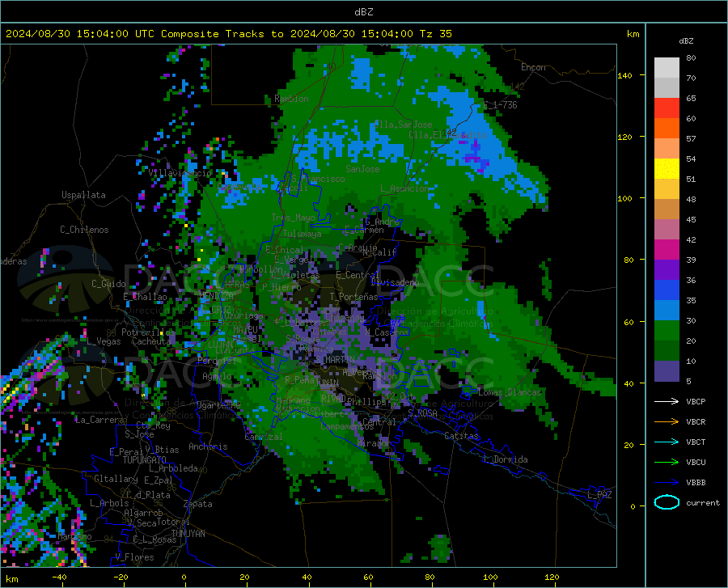Click the Carrizal map label
The width and height of the screenshot is (728, 588).
[x=264, y=437]
